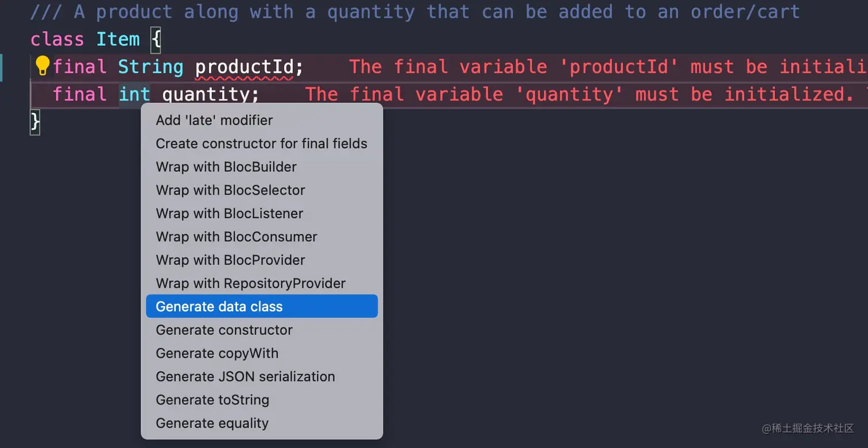Click the 'Item' class name

(118, 39)
